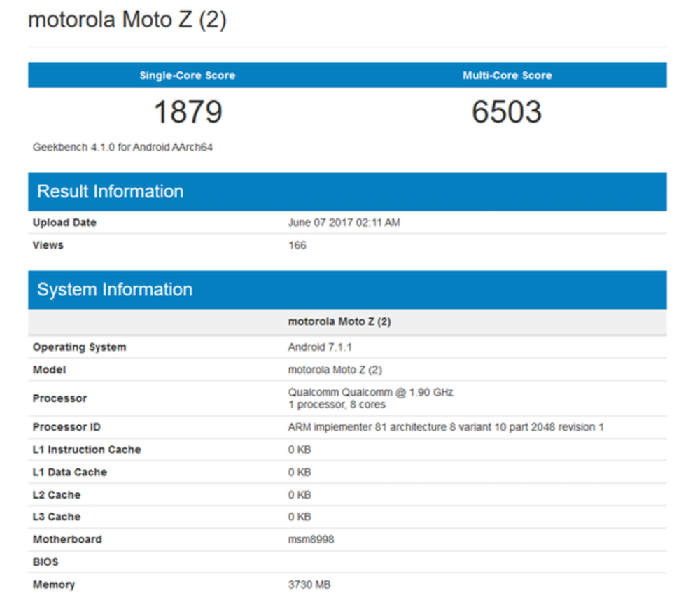Click the BIOS row label
This screenshot has width=700, height=612.
click(x=45, y=562)
